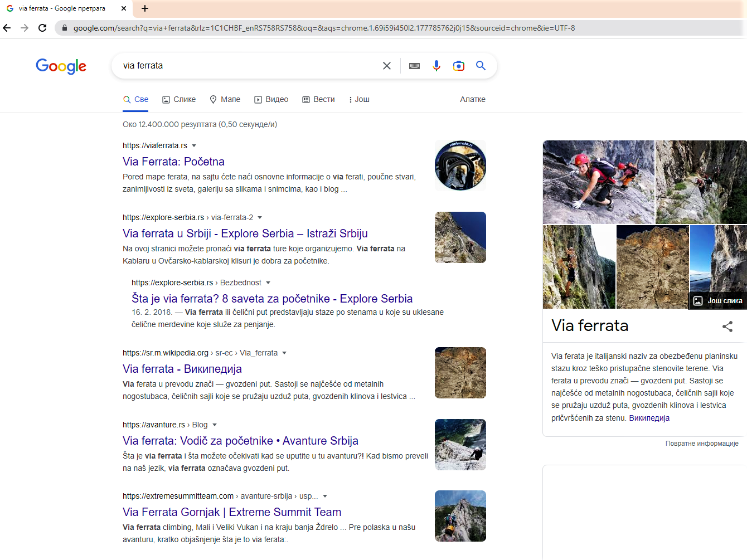Clear the search box with X icon
Screen dimensions: 747x560
[387, 66]
